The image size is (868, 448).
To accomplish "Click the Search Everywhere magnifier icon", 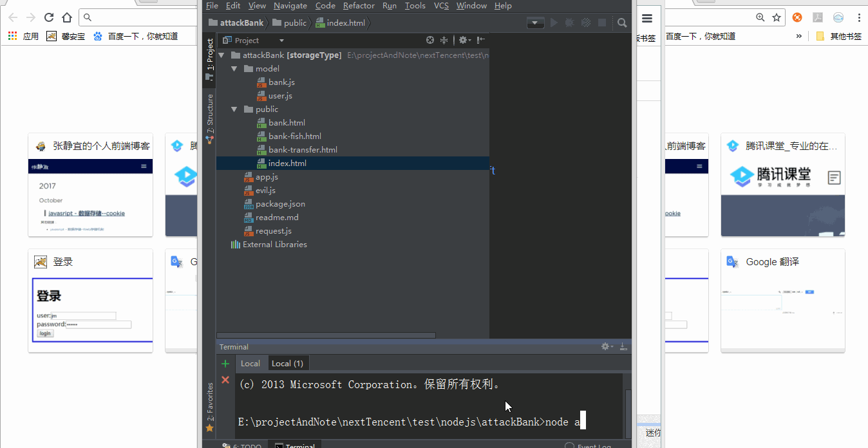I will 622,23.
